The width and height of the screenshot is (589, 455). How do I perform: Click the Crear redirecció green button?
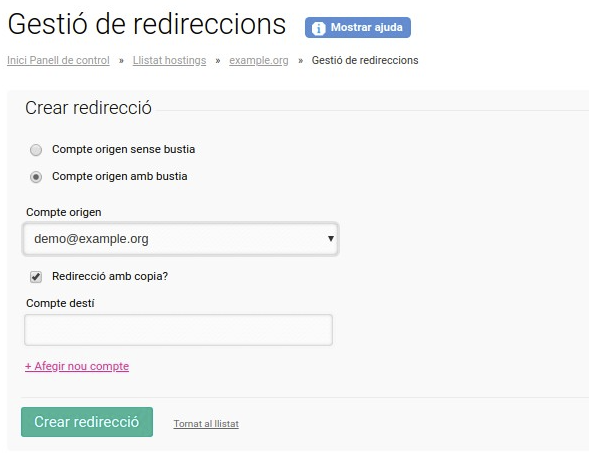point(87,422)
